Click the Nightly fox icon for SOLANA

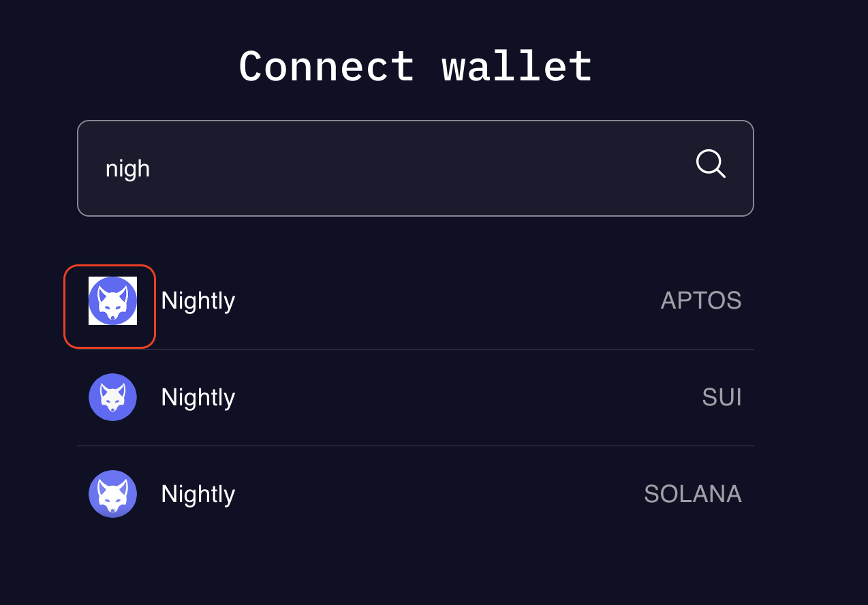pos(112,493)
